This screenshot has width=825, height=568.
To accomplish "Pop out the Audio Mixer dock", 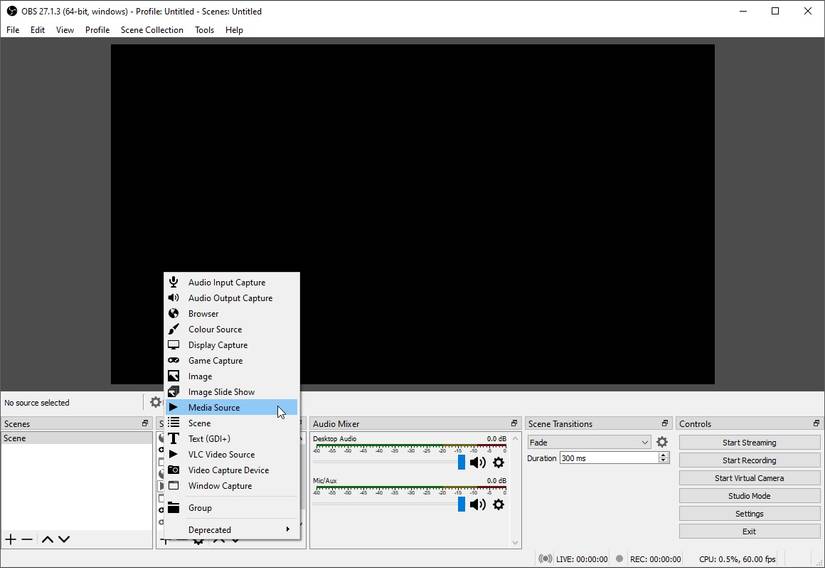I will 514,423.
